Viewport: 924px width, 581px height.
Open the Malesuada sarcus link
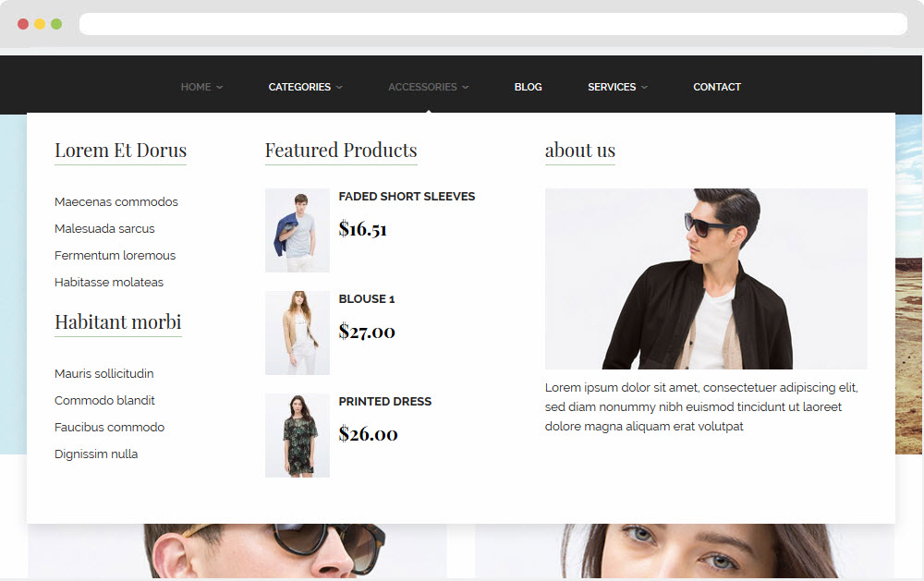click(x=104, y=229)
